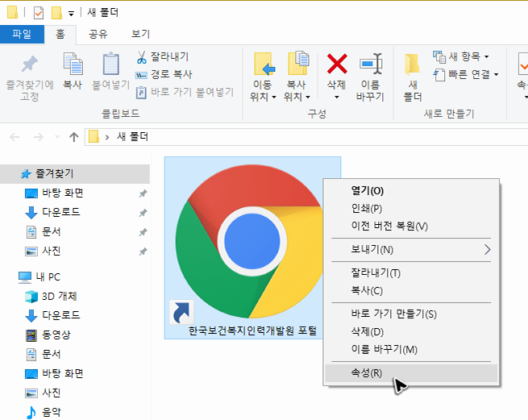The height and width of the screenshot is (420, 528).
Task: Expand the 이동 위치 dropdown arrow
Action: (x=274, y=98)
